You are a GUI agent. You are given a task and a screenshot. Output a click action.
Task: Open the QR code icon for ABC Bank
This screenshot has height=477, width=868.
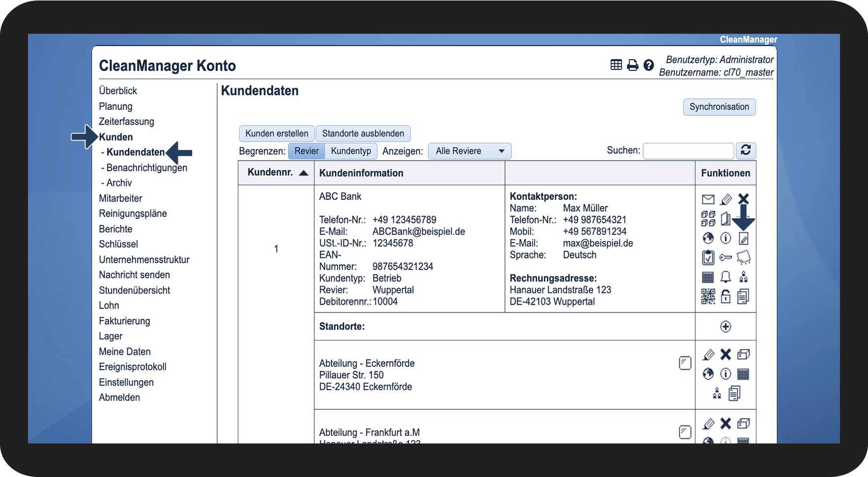(x=708, y=296)
